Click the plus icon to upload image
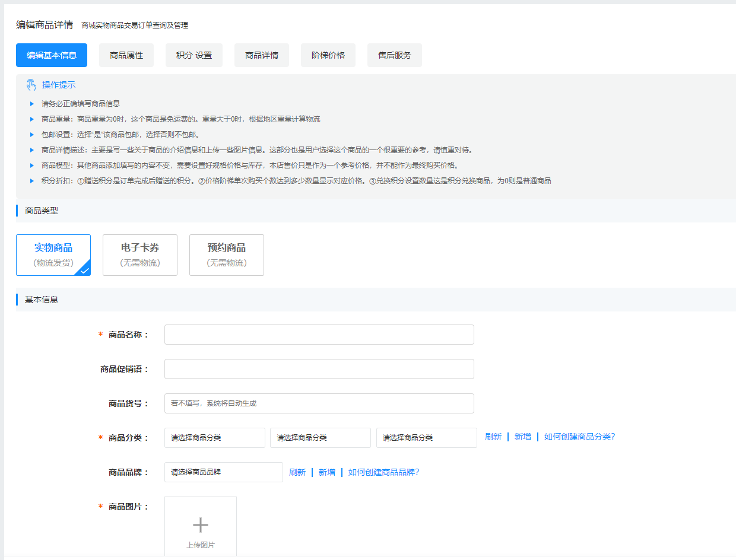The image size is (736, 560). tap(201, 525)
